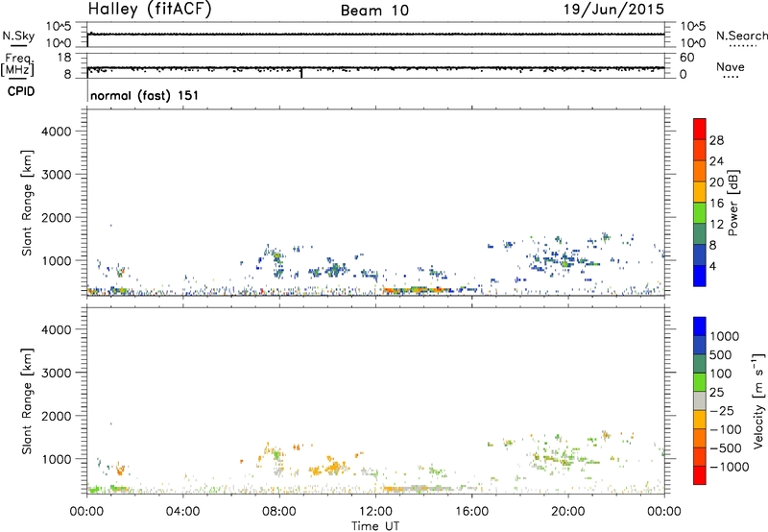
Task: Click the orange strong-power echo near 13:00 UT
Action: point(395,290)
